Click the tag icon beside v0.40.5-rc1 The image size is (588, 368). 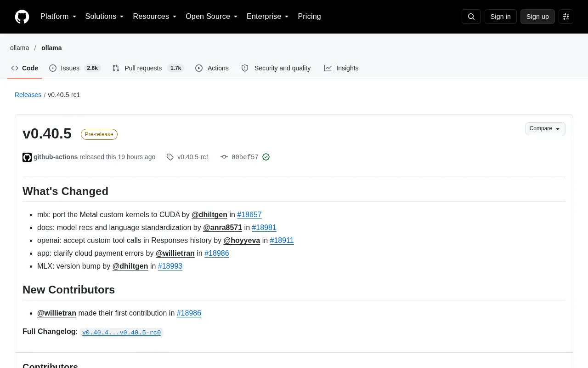(x=170, y=157)
